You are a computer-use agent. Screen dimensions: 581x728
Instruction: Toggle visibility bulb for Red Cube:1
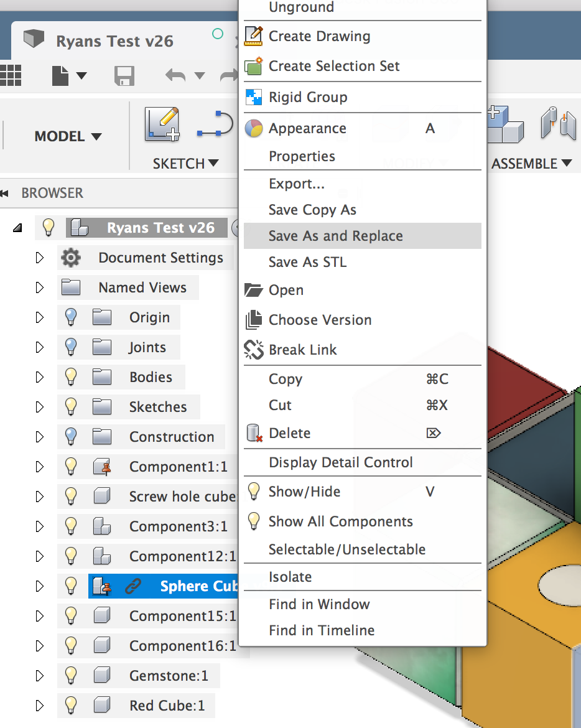70,705
